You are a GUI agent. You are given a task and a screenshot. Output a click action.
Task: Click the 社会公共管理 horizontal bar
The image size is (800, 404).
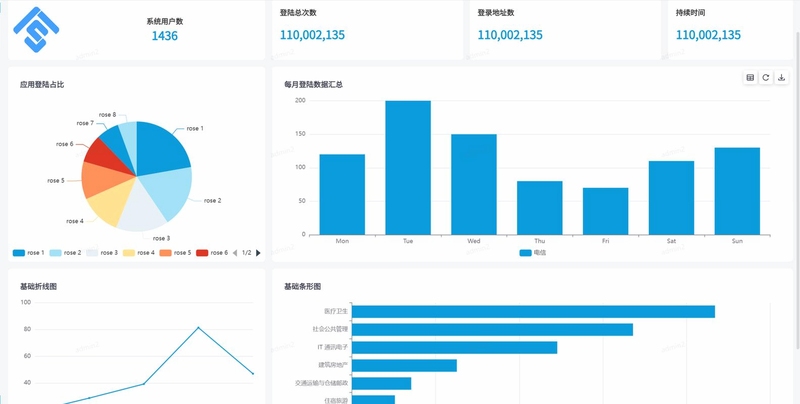492,330
